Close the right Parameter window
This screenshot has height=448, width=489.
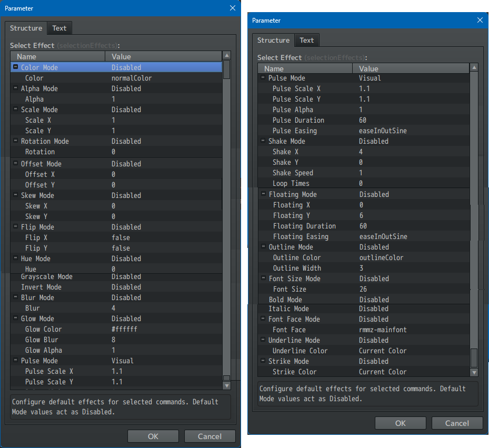(x=480, y=21)
